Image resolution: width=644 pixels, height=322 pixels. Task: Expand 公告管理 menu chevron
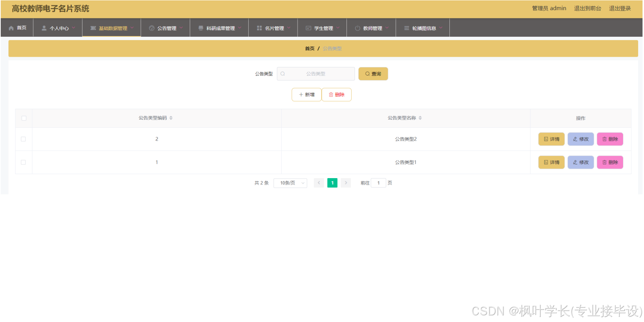[x=181, y=28]
